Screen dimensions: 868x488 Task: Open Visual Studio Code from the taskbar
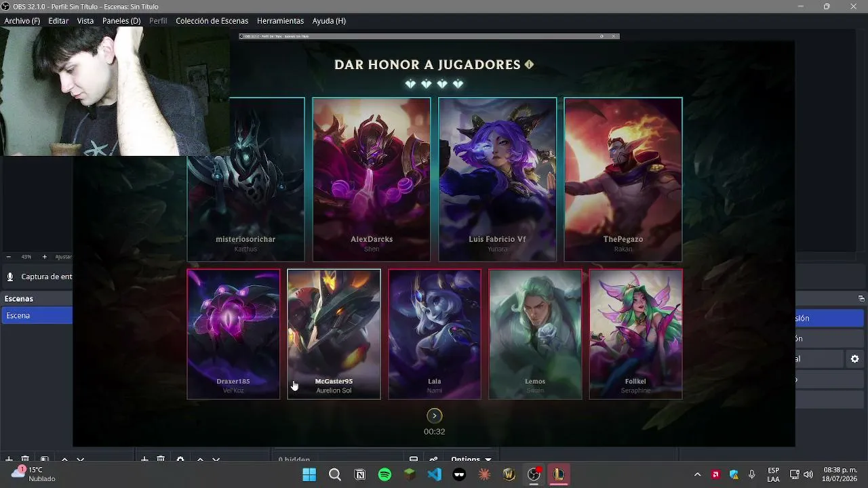435,474
